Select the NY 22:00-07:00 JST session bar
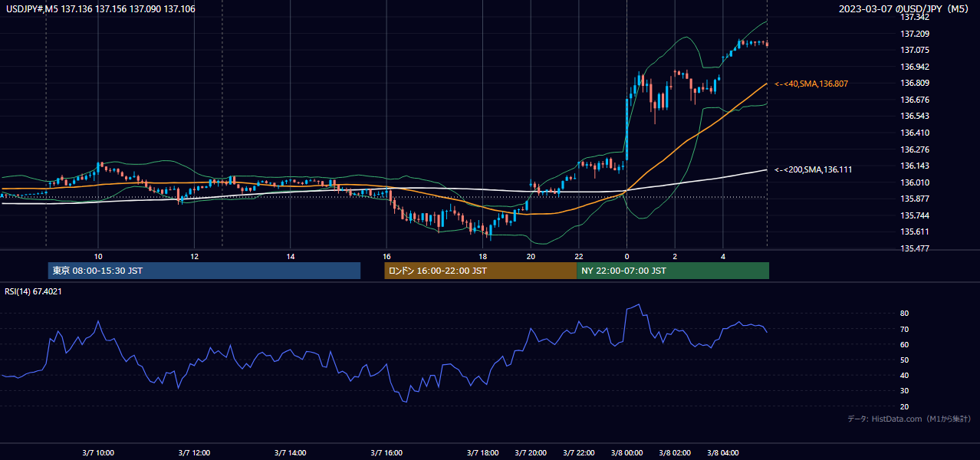 tap(673, 271)
